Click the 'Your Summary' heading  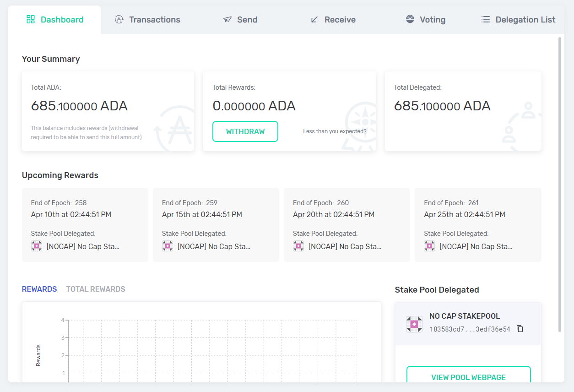tap(51, 59)
